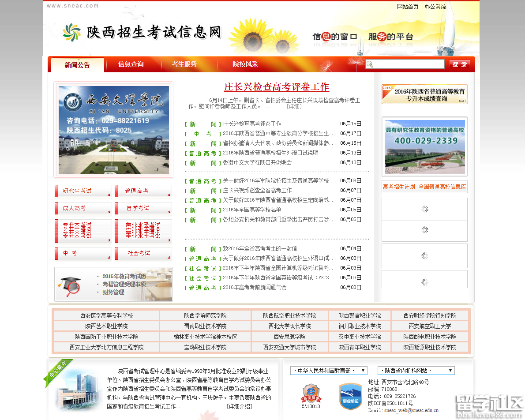Screen dimensions: 525x420
Task: Open the 院校风采 navigation tab
Action: pyautogui.click(x=245, y=64)
